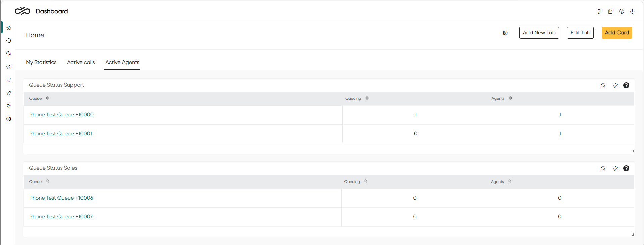
Task: Remove Queue Status Sales card icon
Action: 603,169
